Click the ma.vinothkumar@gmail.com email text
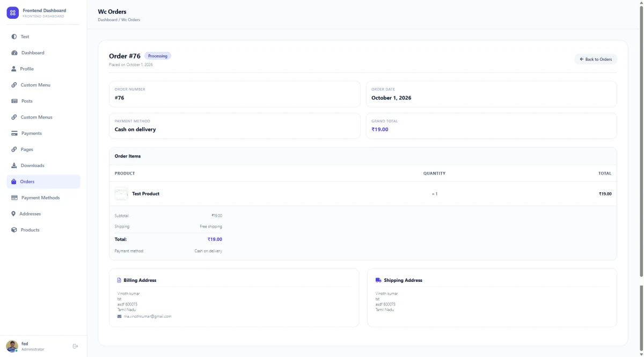This screenshot has width=644, height=357. (x=148, y=316)
